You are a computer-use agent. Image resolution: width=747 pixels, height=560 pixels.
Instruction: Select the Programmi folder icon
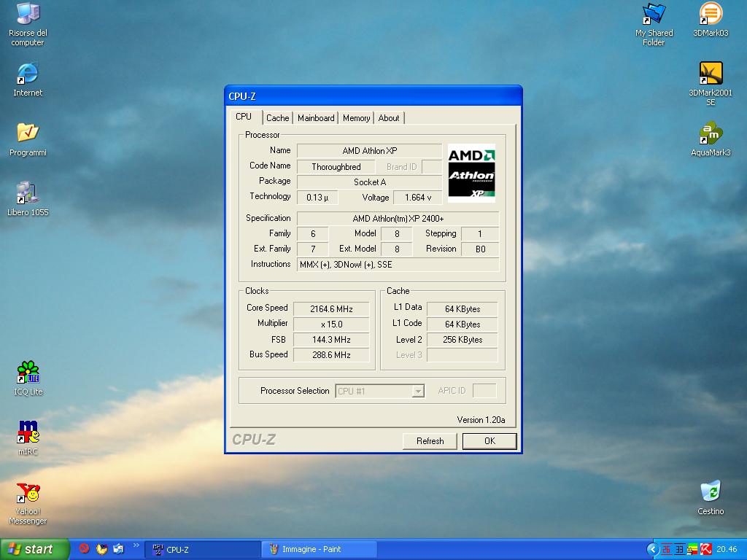click(28, 139)
